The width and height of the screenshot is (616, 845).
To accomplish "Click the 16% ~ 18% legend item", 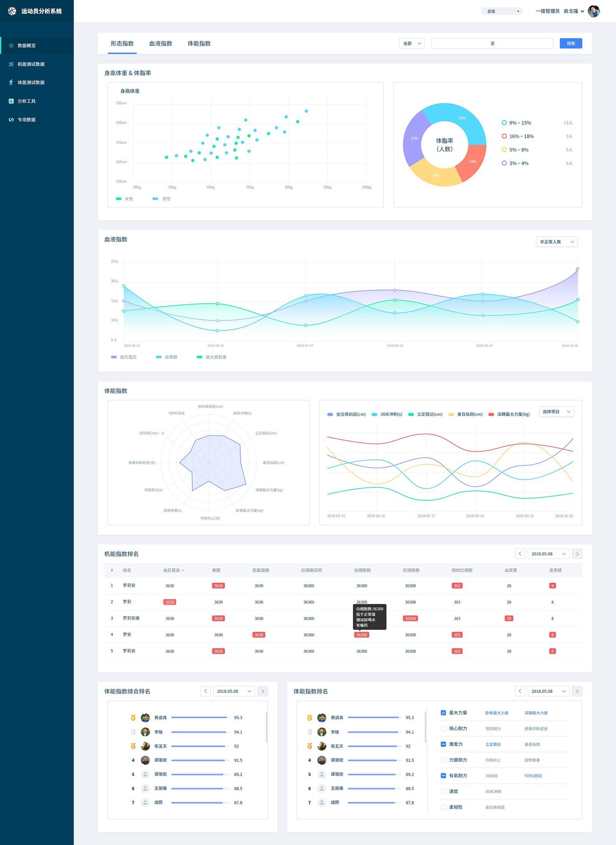I will tap(518, 136).
